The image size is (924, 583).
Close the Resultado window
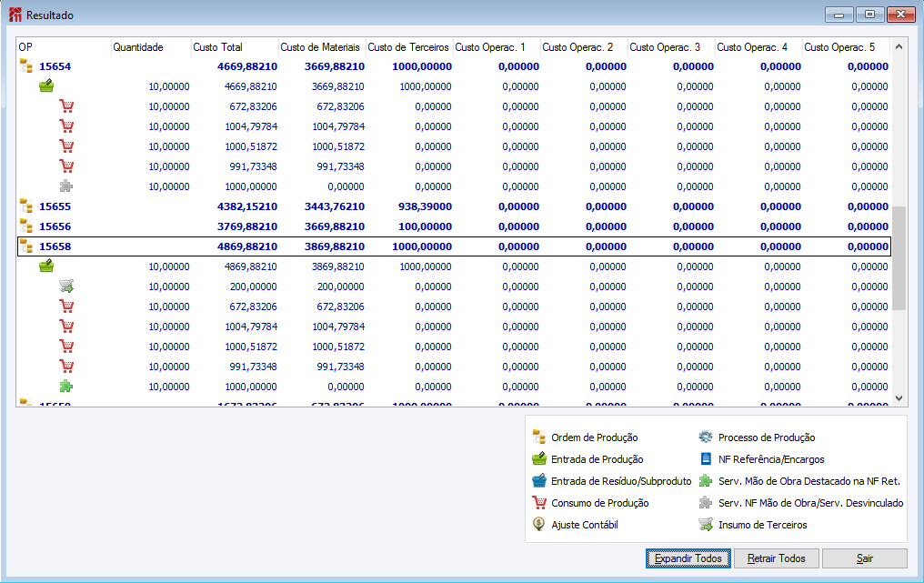point(901,15)
